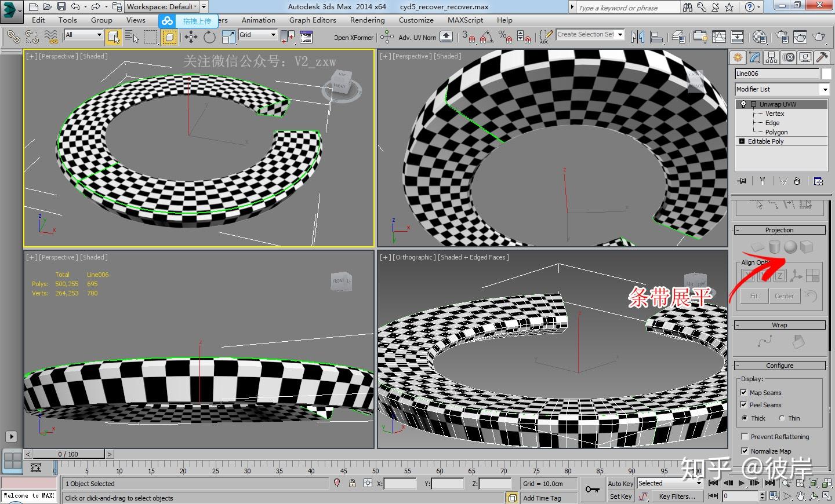Open the Graph Editors menu
Screen dimensions: 835x504
[x=313, y=20]
